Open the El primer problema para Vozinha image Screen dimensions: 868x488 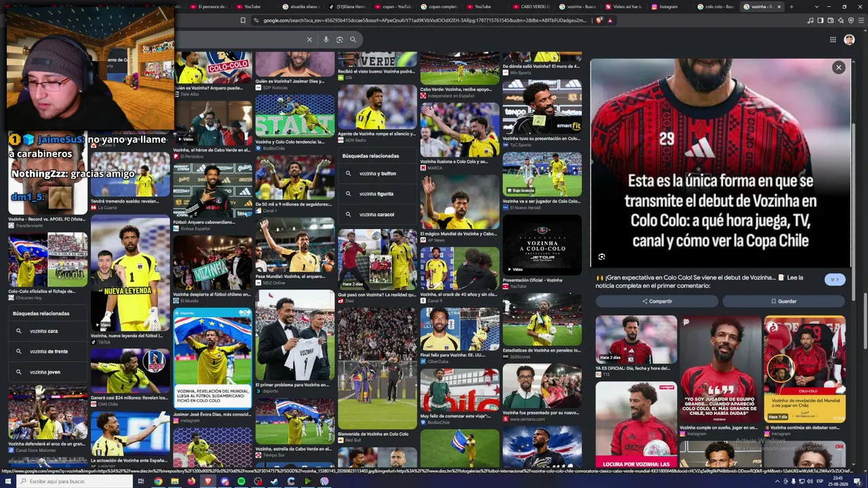[x=295, y=336]
